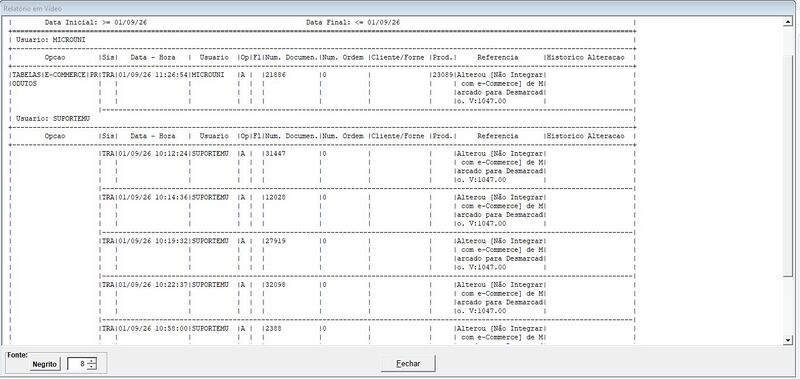This screenshot has width=800, height=379.
Task: Focus the font size field showing 8
Action: [77, 364]
